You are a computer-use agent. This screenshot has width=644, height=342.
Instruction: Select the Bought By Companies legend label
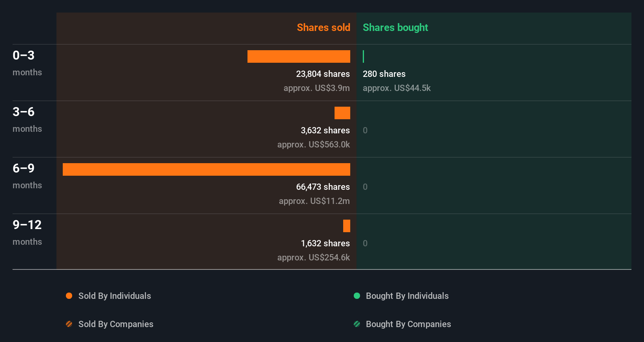(x=408, y=324)
